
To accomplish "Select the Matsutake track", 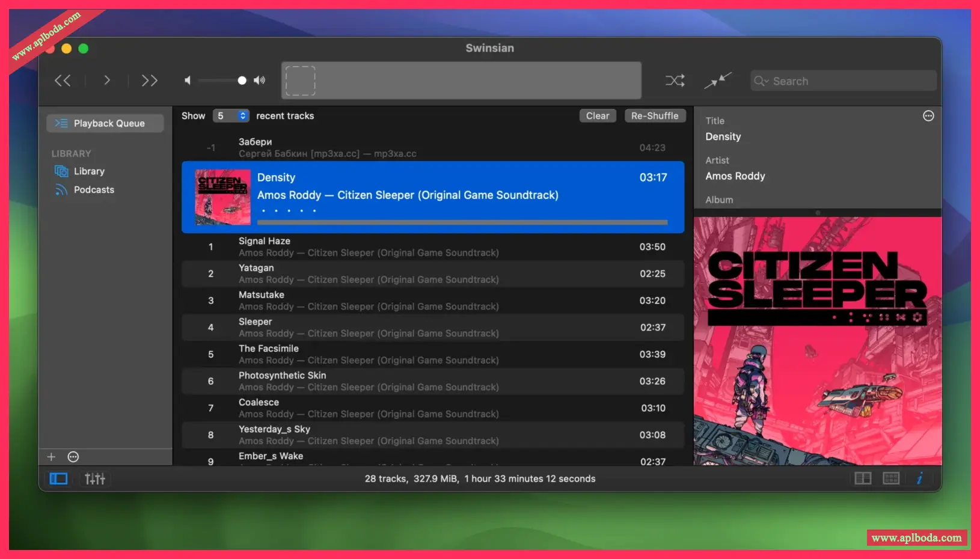I will tap(433, 301).
